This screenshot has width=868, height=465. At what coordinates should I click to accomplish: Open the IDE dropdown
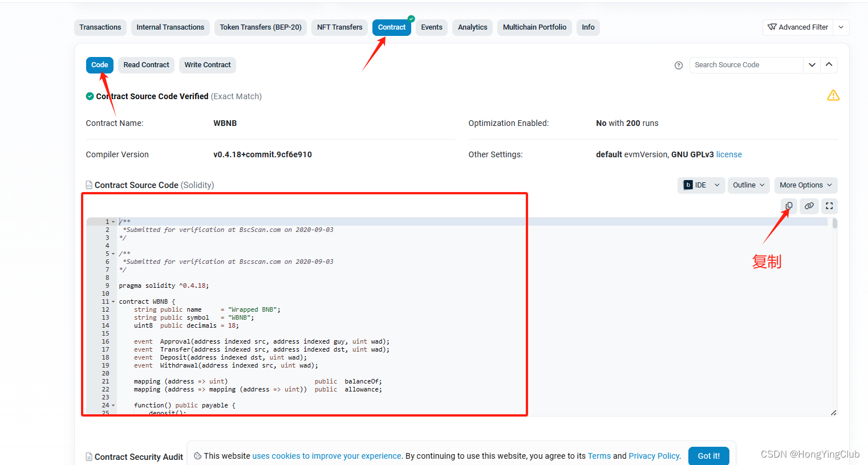point(701,185)
